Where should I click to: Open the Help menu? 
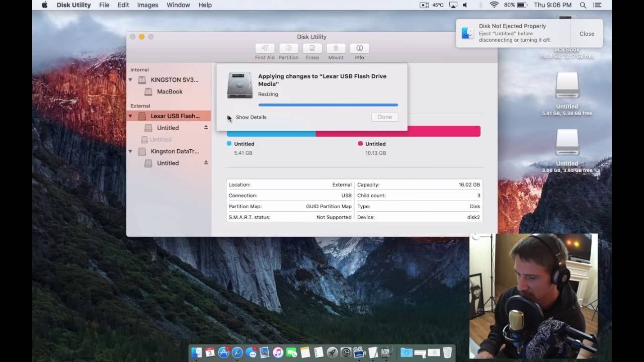[x=205, y=5]
